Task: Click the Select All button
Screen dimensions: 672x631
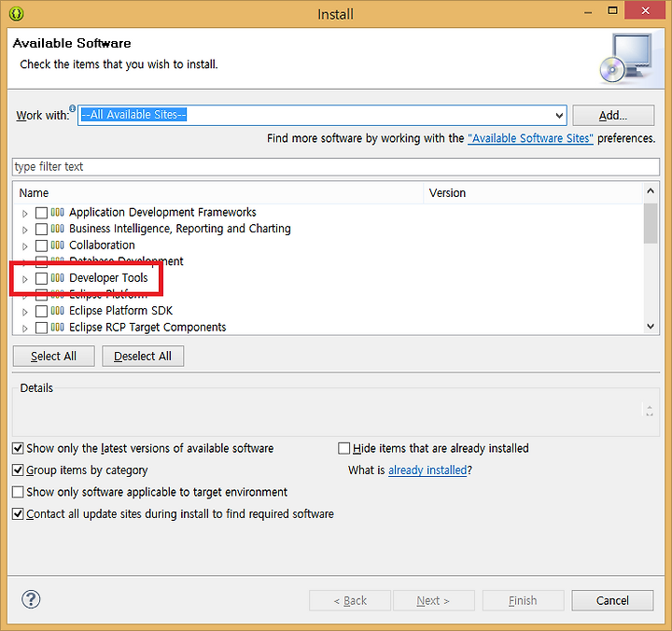Action: coord(53,357)
